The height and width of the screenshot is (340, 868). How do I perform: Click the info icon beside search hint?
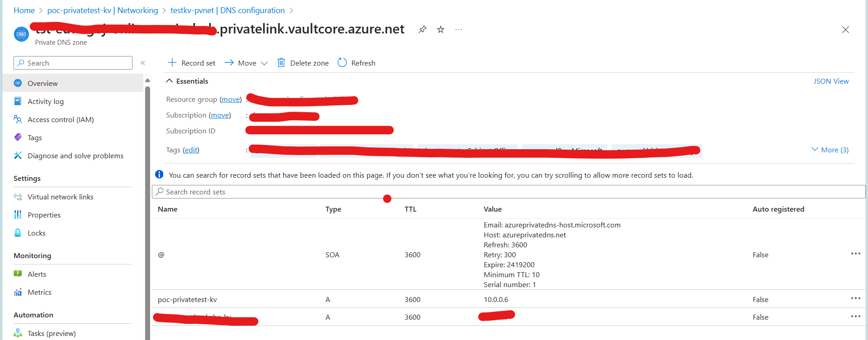(x=159, y=175)
